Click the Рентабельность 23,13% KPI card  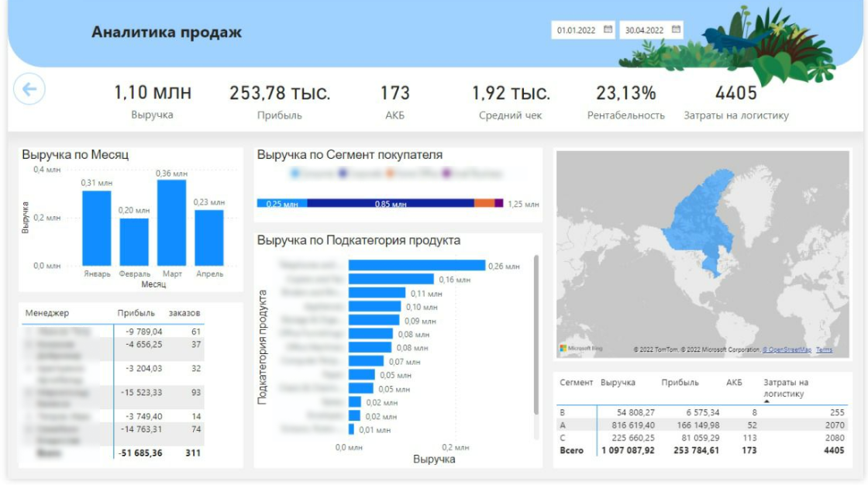tap(625, 101)
